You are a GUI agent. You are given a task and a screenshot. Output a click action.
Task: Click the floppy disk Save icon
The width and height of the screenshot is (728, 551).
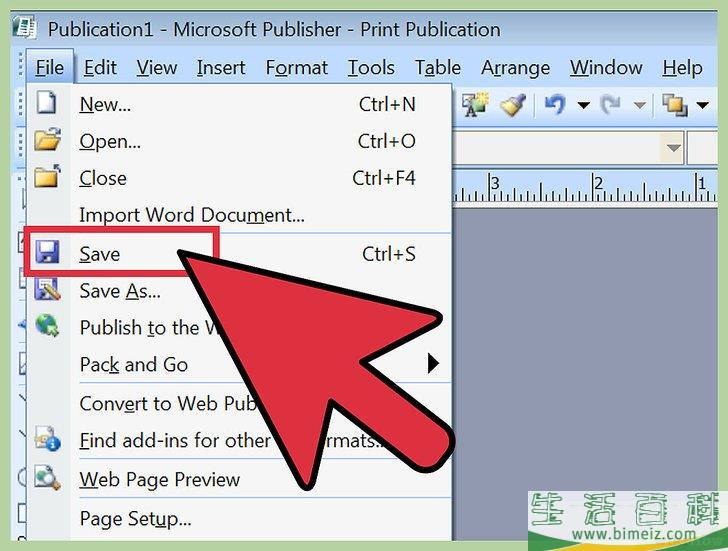[x=47, y=253]
